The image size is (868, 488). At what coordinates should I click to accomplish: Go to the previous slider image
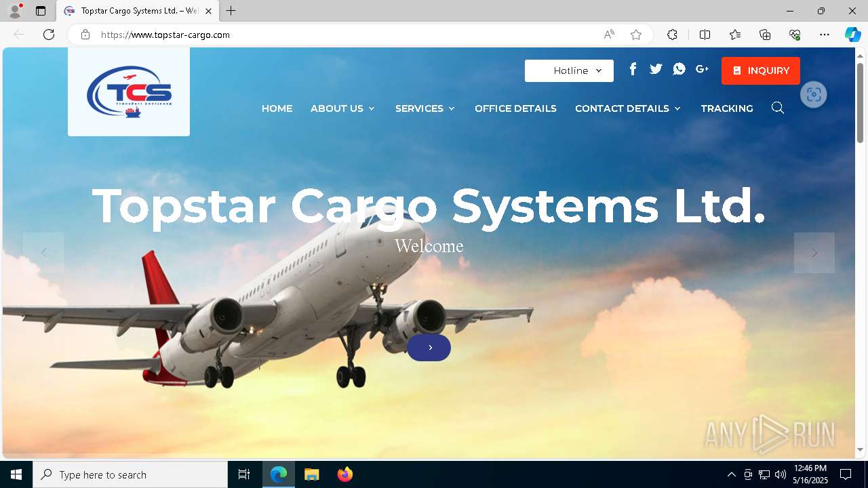43,253
